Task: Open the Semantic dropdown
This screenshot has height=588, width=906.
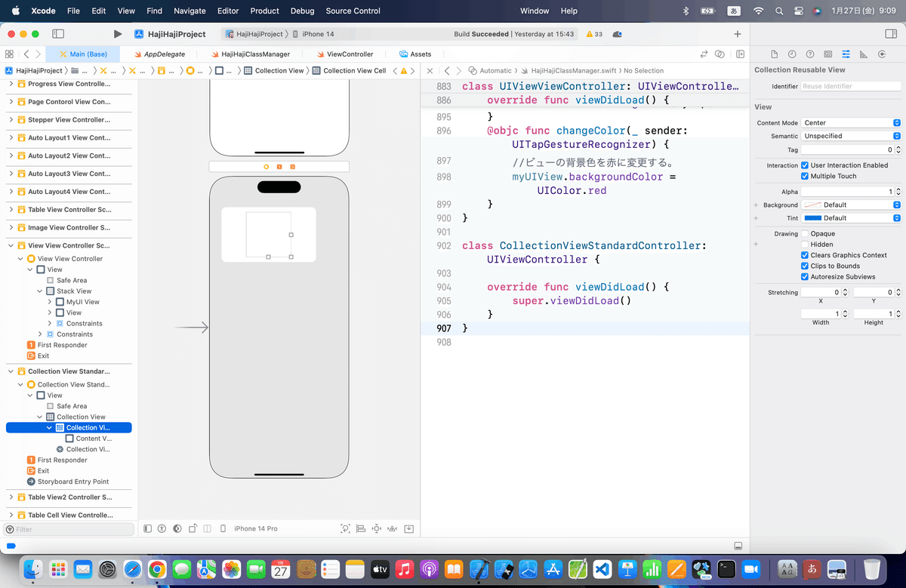Action: click(x=851, y=136)
